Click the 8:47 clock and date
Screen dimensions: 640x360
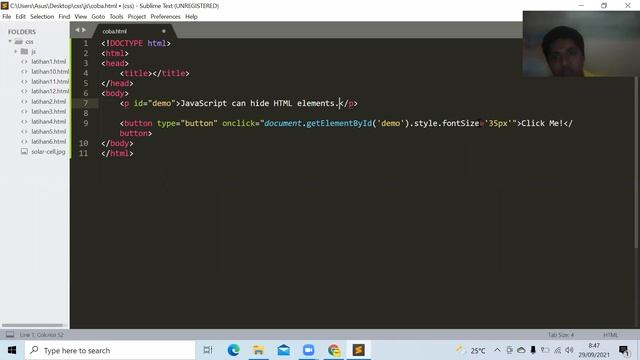[x=594, y=350]
